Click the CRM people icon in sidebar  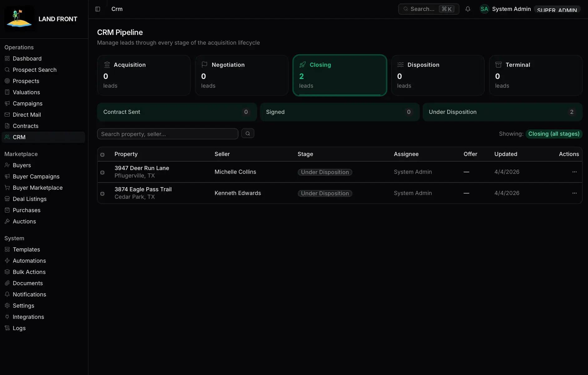click(x=7, y=137)
